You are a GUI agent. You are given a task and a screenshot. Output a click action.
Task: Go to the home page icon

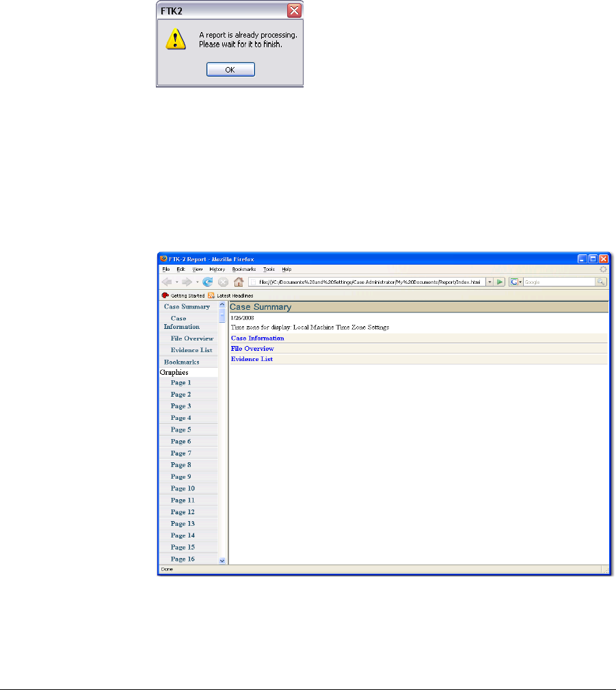click(x=239, y=282)
